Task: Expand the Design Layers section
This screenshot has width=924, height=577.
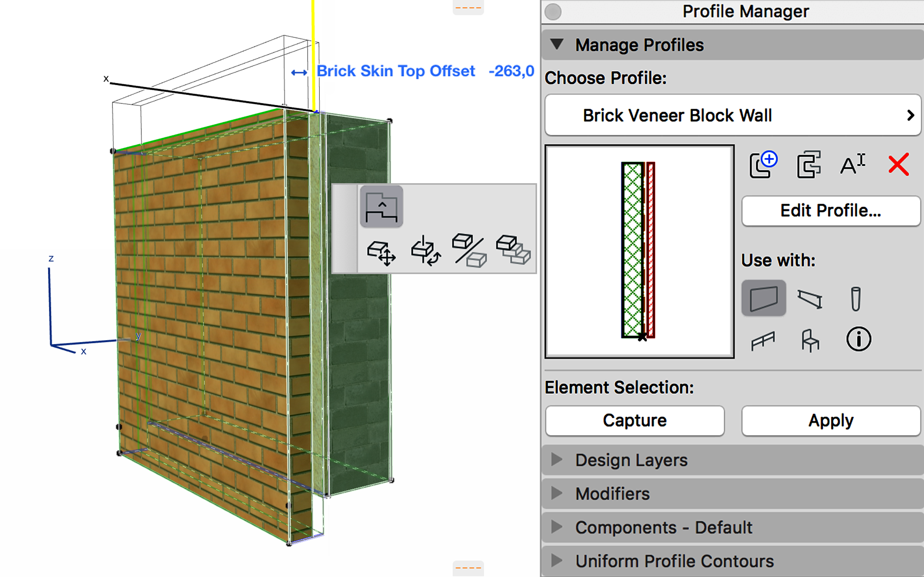Action: click(x=733, y=460)
